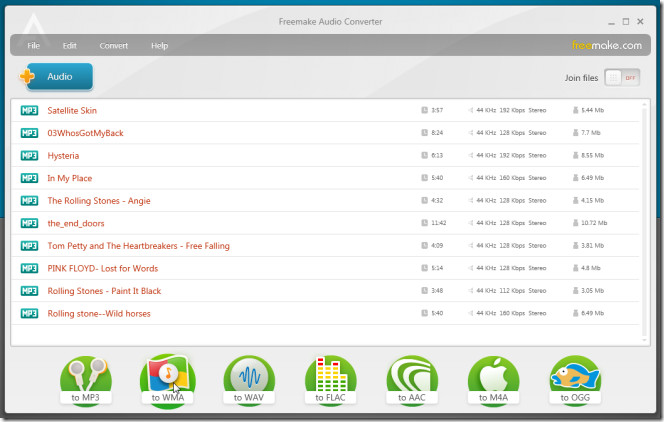Click the MP3 badge beside Satellite Skin

(x=29, y=110)
